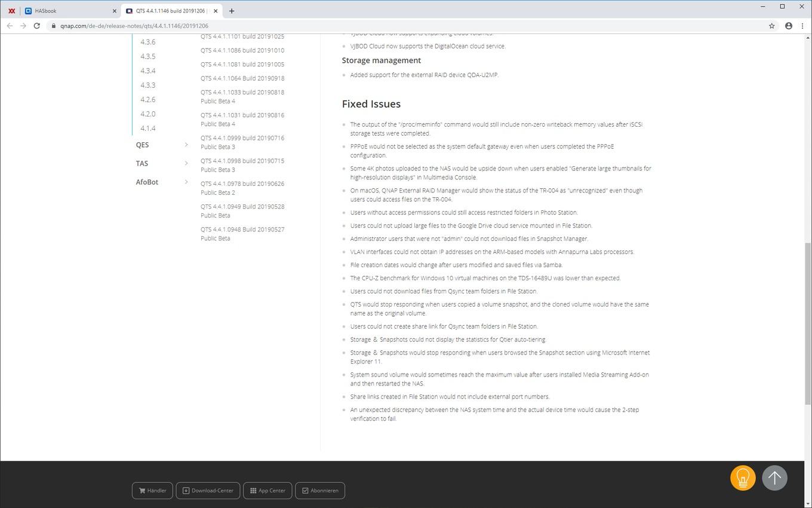Viewport: 812px width, 508px height.
Task: Click the browser forward arrow
Action: coord(23,26)
